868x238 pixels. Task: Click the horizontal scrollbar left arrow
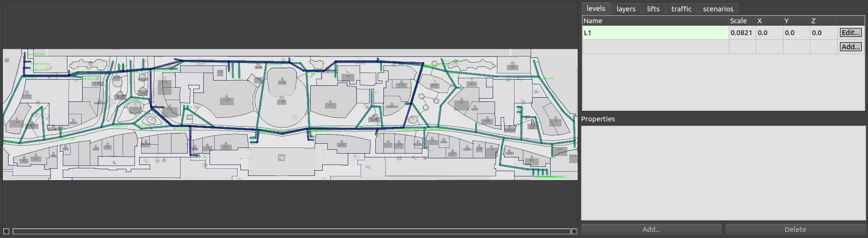coord(6,231)
